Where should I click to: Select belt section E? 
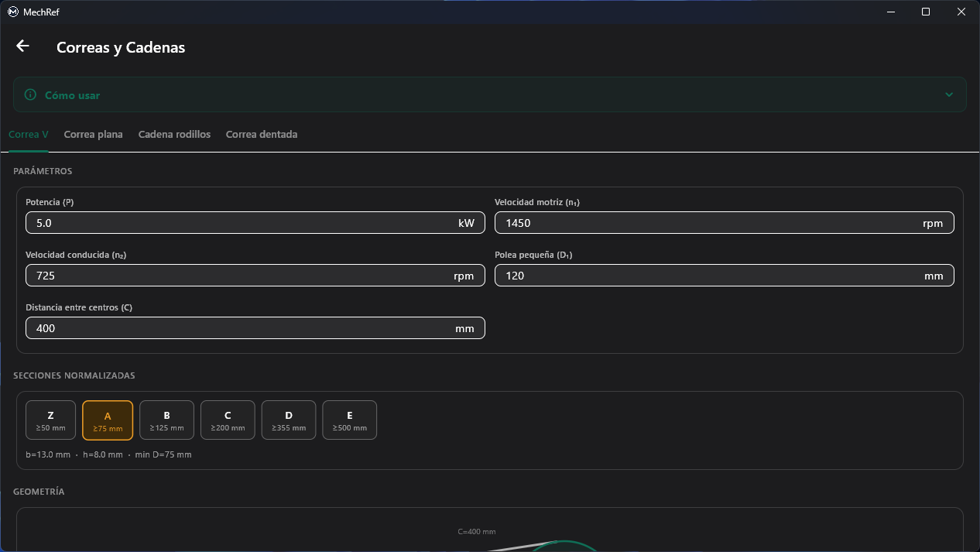[x=350, y=420]
